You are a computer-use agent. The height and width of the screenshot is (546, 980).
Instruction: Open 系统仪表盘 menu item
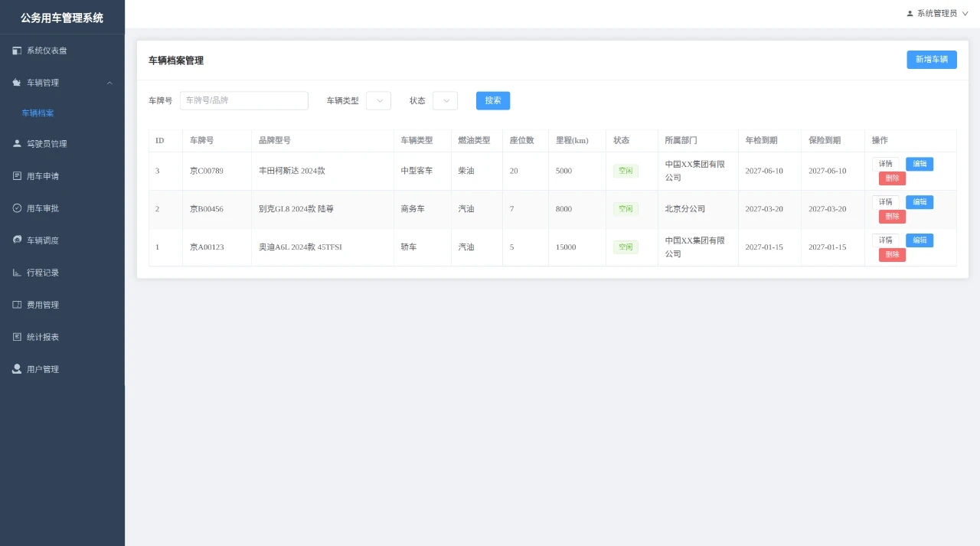[62, 51]
